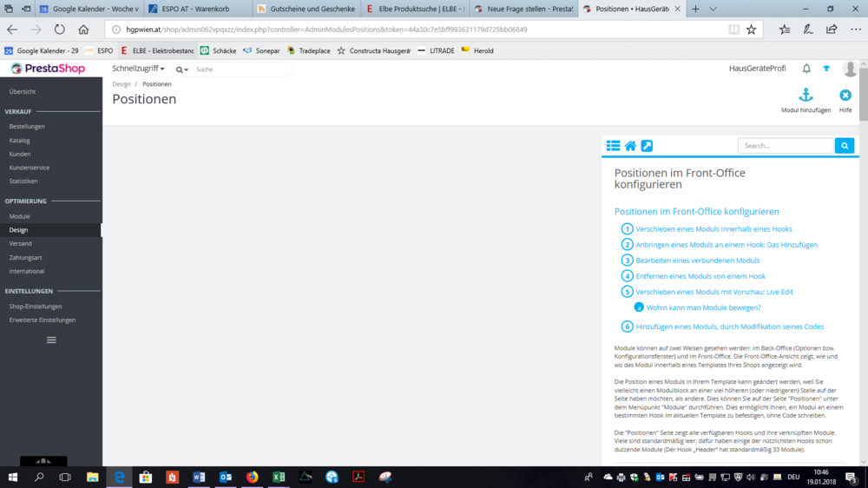Open Übersicht in sidebar
This screenshot has height=488, width=868.
23,91
